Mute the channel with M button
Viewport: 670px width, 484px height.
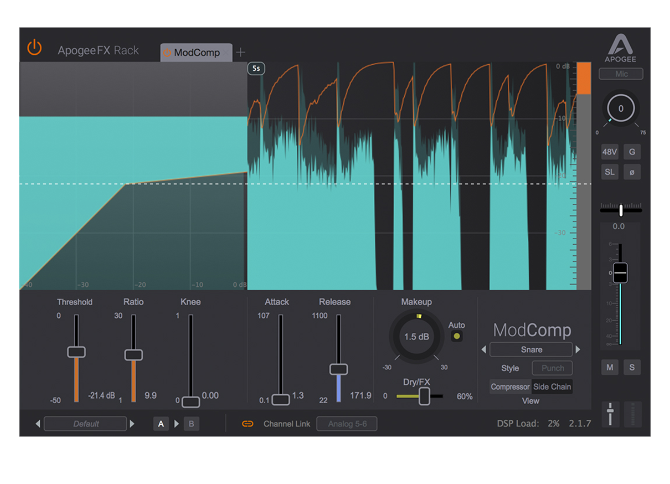pos(609,367)
